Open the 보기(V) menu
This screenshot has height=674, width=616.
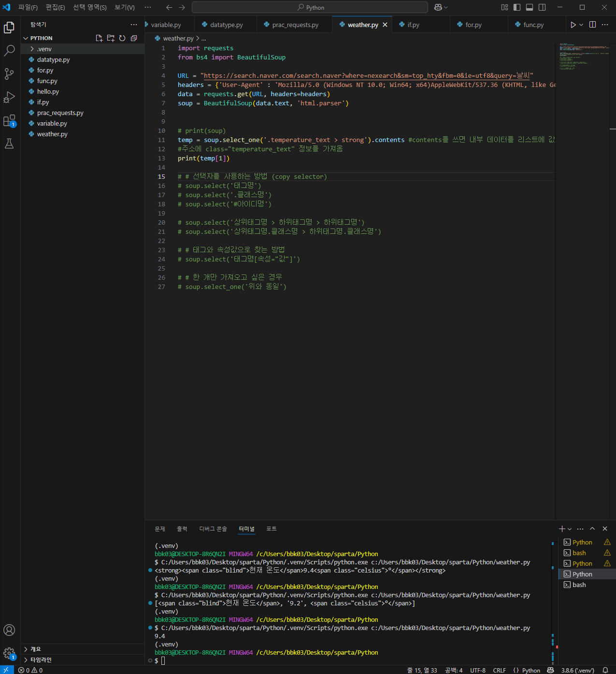(125, 7)
